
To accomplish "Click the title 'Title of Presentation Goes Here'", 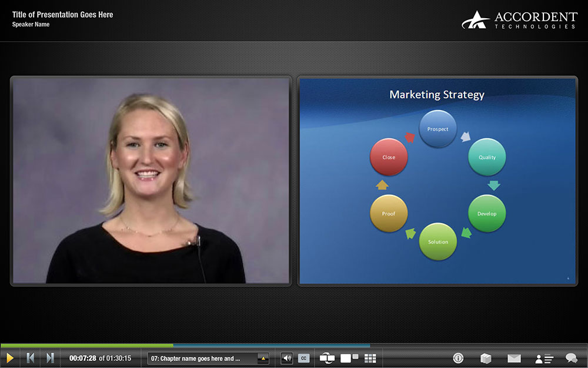I will coord(62,15).
